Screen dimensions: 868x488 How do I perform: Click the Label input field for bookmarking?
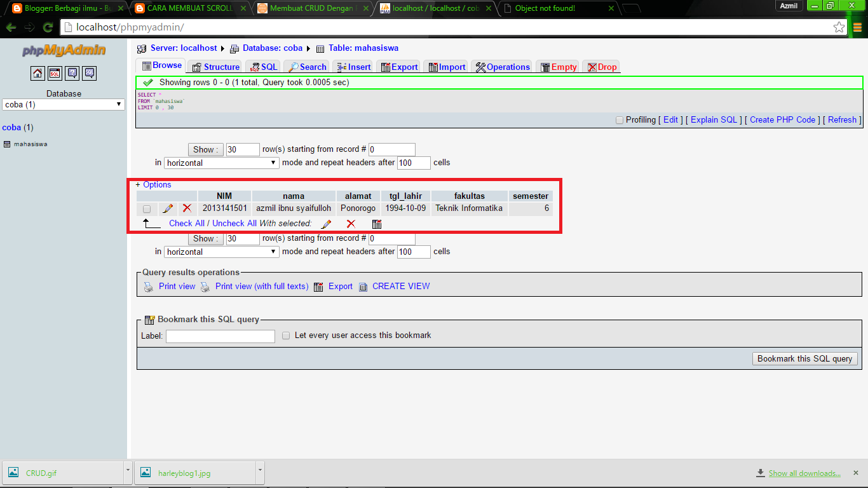(220, 335)
